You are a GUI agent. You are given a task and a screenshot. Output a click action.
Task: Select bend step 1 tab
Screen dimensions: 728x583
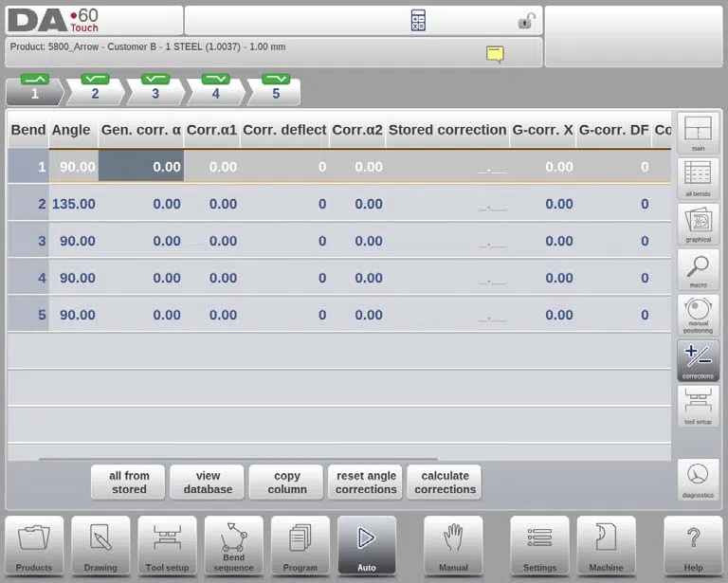(x=35, y=90)
